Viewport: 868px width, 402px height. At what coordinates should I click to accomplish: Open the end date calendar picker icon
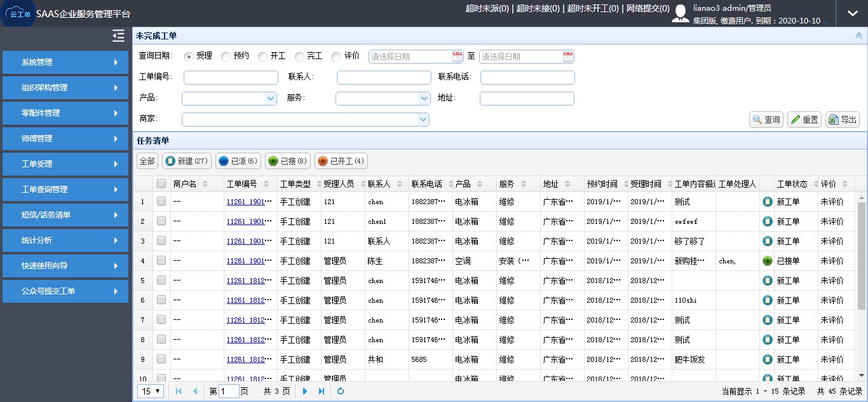(568, 57)
